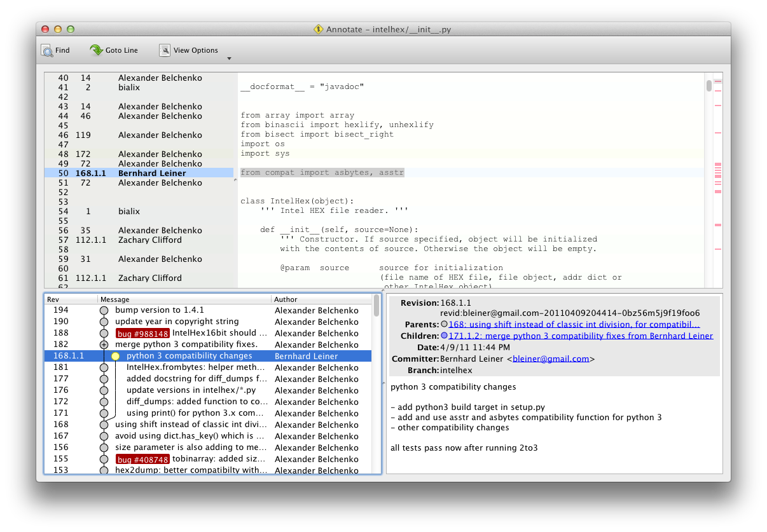
Task: Expand the merge node at revision 182
Action: pos(104,344)
